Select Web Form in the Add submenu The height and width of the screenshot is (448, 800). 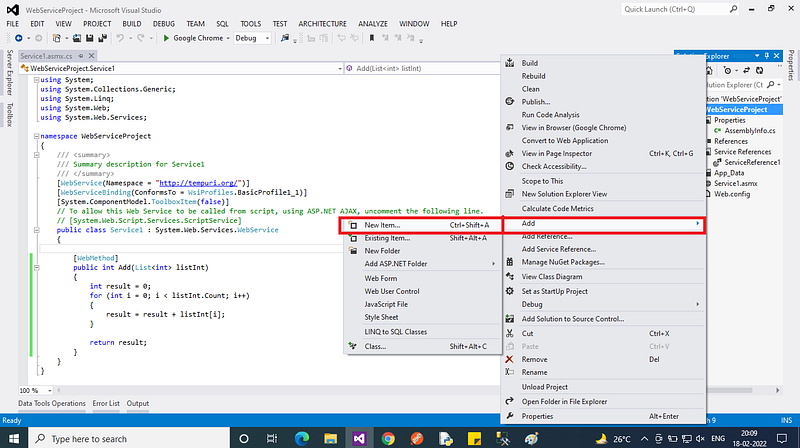[421, 278]
